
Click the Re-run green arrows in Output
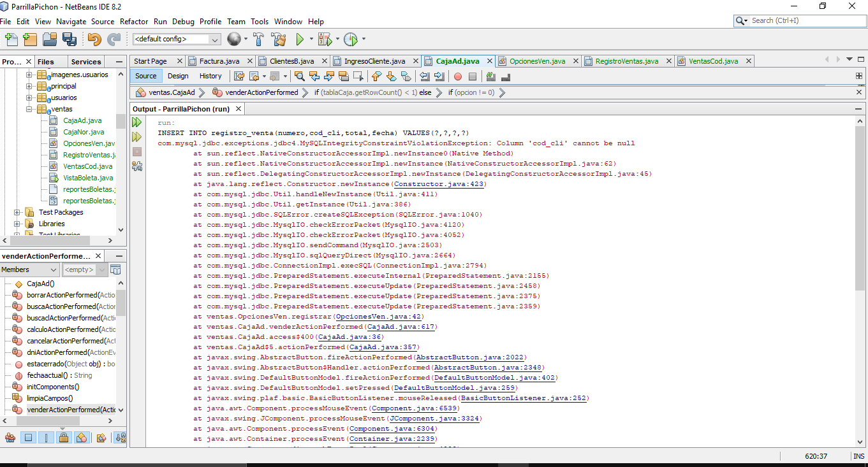(137, 122)
